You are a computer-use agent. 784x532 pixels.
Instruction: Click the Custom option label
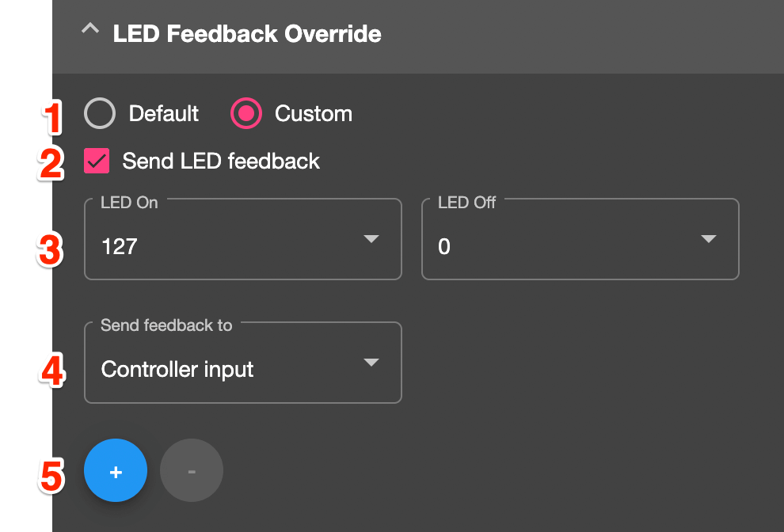[x=314, y=114]
